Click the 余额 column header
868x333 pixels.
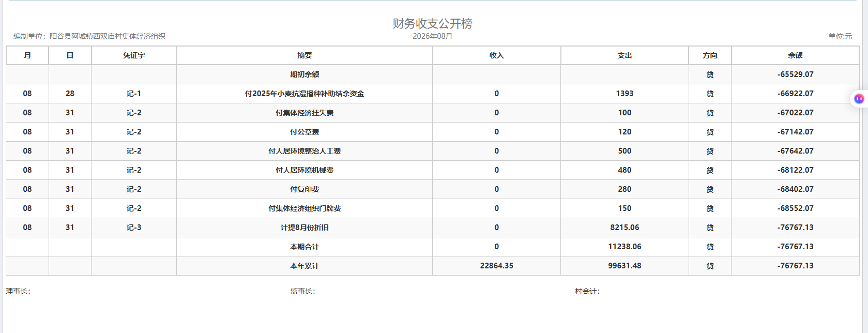[795, 55]
